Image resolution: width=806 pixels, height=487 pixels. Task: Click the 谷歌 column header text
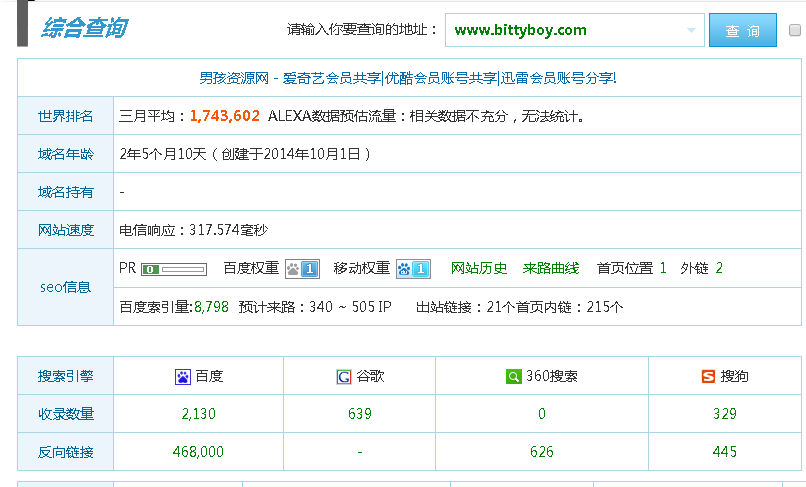pos(371,376)
